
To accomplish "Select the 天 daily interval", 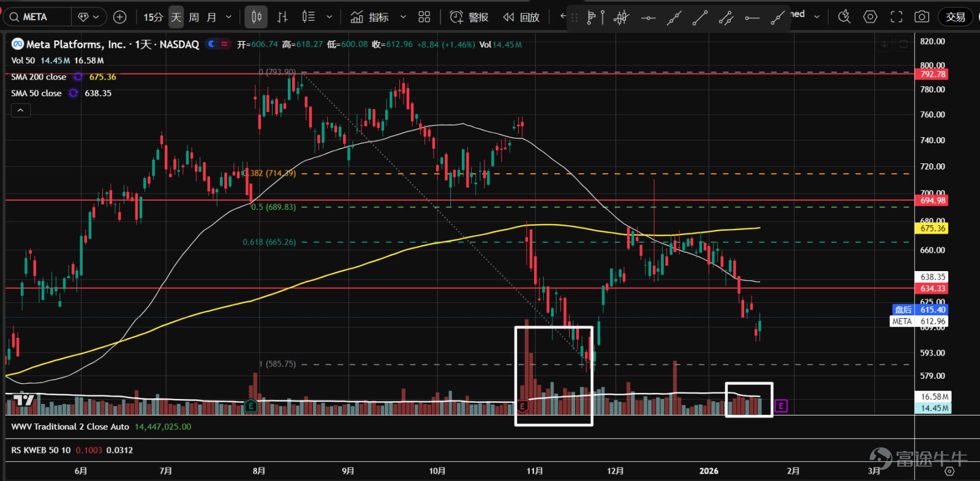I will click(176, 17).
